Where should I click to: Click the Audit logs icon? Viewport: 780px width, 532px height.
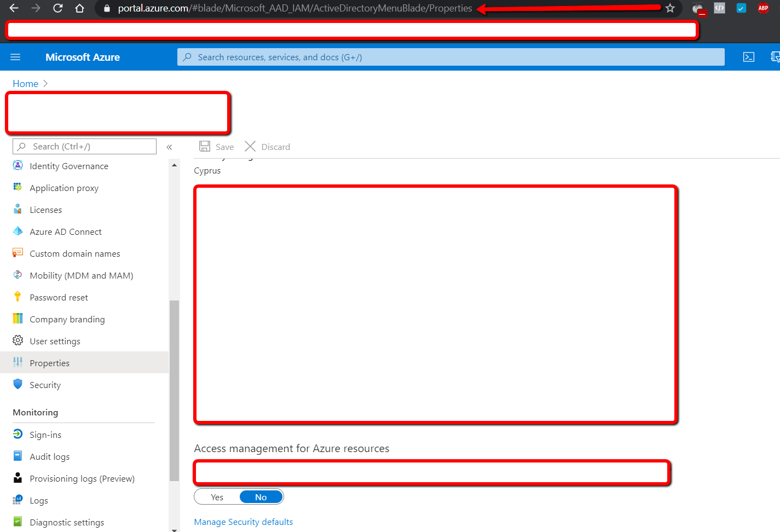coord(18,456)
